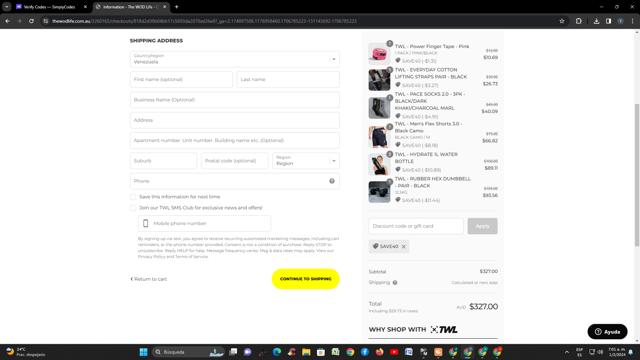Open Firefox from the taskbar
Viewport: 640px width, 360px height.
click(x=380, y=352)
